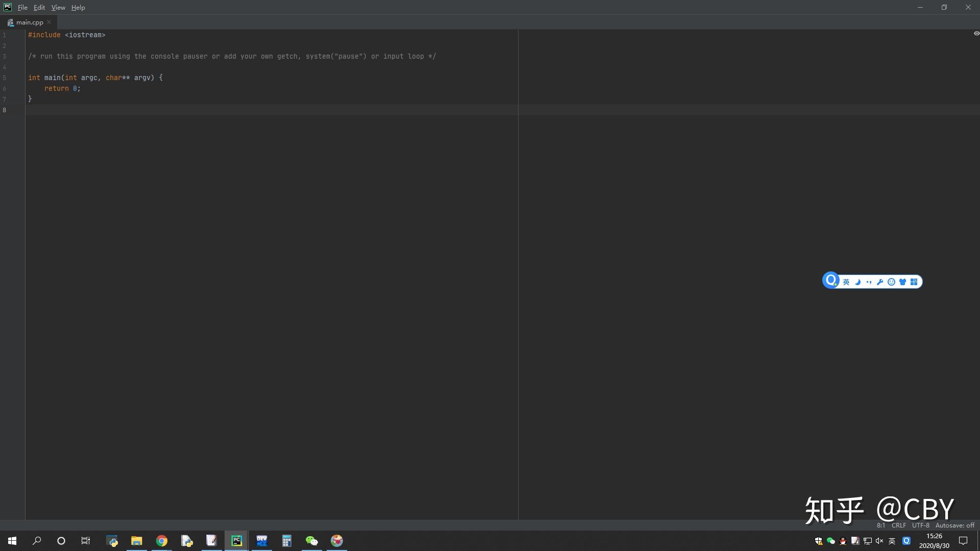The width and height of the screenshot is (980, 551).
Task: Toggle Chinese/English punctuation on the input bar
Action: click(x=869, y=282)
